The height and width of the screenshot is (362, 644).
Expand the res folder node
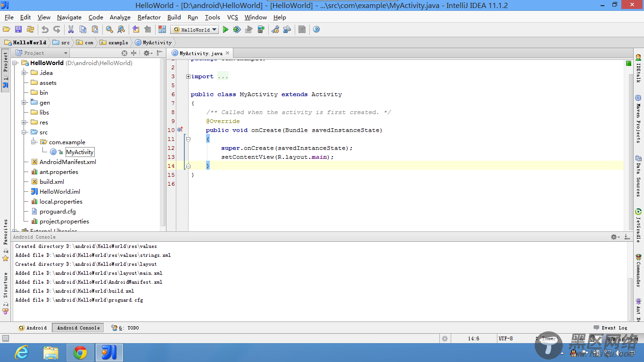24,122
